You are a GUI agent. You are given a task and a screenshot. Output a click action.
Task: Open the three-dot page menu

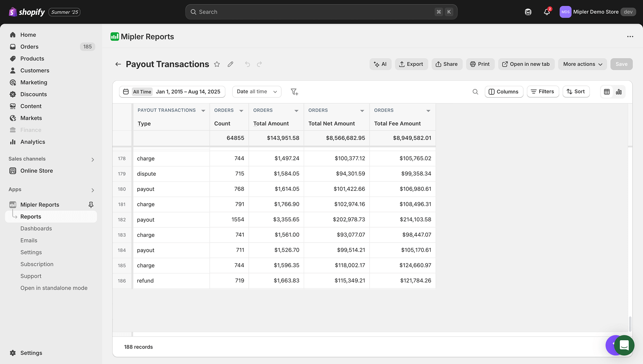630,37
